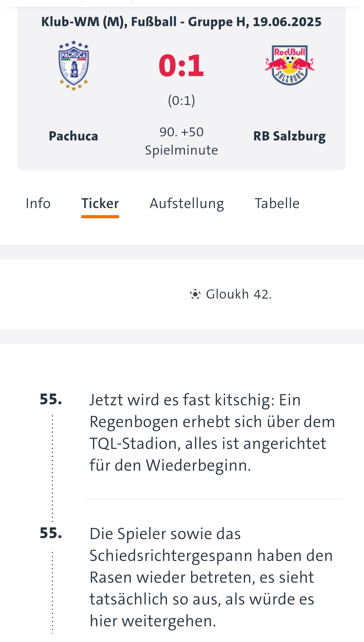Open the Tabelle tab
Viewport: 364px width, 642px height.
(277, 204)
